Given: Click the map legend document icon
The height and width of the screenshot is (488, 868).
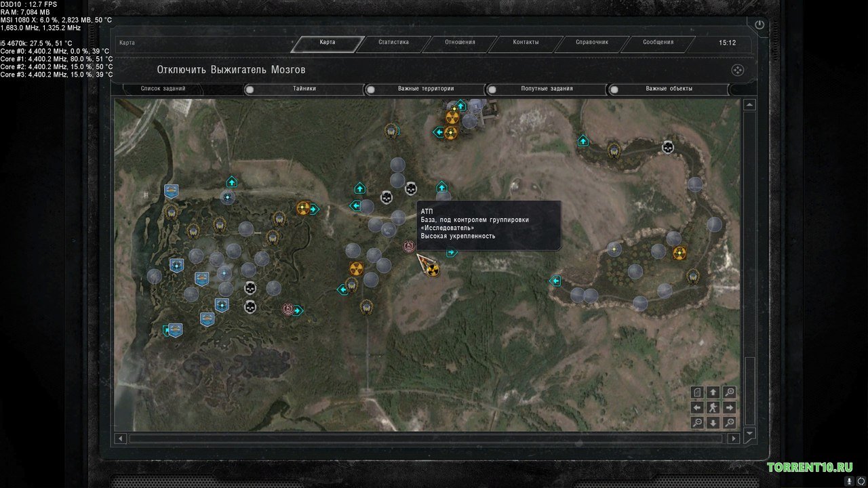Looking at the screenshot, I should click(697, 392).
